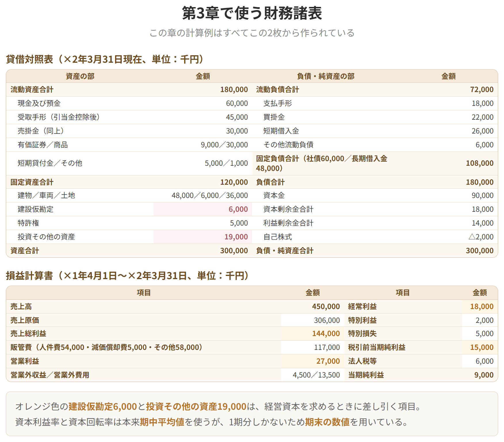Viewport: 504px width, 442px height.
Task: Click the 損益計算書 section heading
Action: (127, 276)
